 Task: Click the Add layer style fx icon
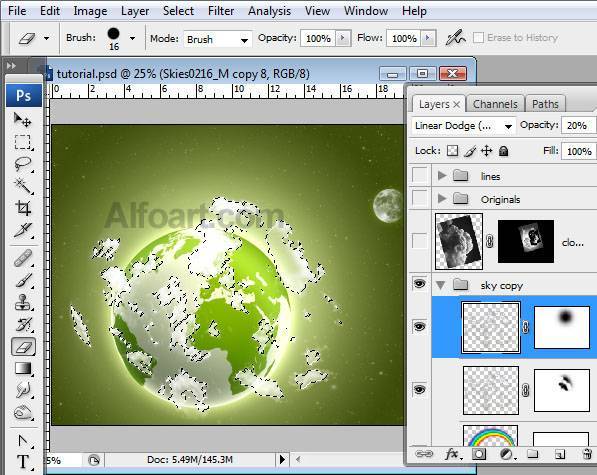coord(452,454)
